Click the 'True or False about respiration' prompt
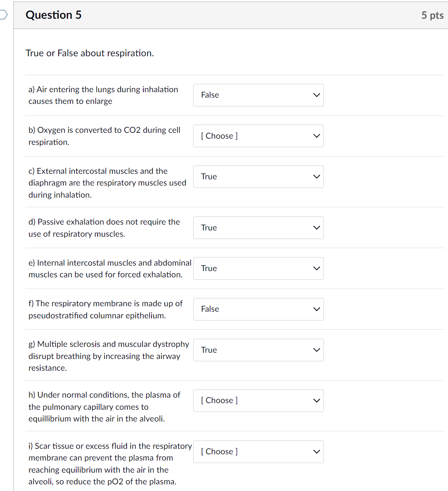Screen dimensions: 448x491 89,53
